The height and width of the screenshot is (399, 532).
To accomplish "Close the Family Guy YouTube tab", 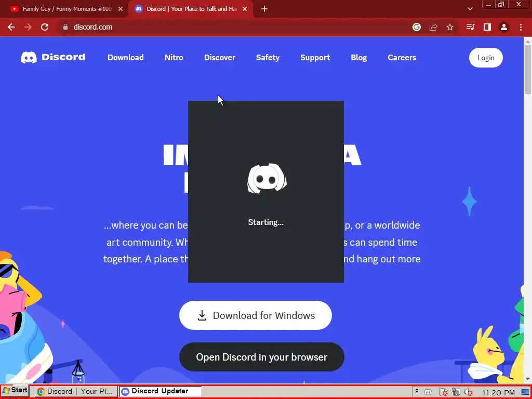I will pyautogui.click(x=121, y=9).
